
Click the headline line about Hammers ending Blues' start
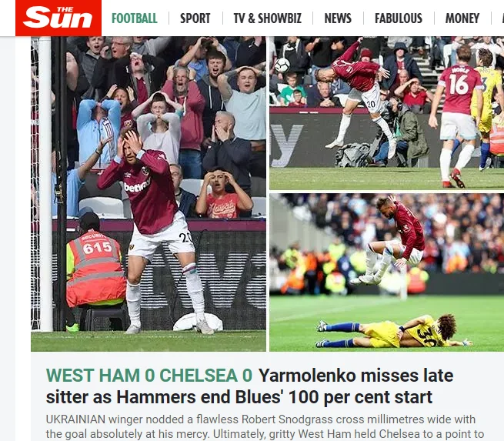click(239, 397)
